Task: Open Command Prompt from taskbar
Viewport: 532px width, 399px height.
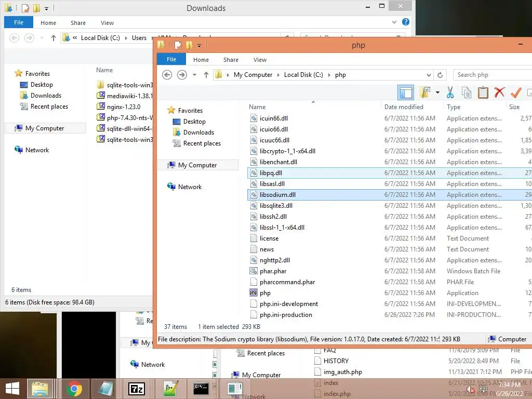Action: click(x=201, y=389)
